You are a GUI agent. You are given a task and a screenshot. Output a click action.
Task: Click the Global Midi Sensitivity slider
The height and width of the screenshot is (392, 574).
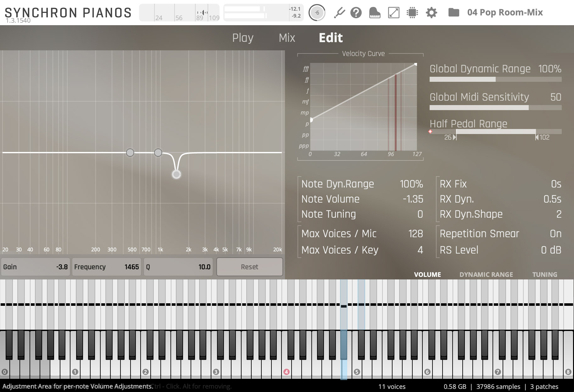[495, 108]
